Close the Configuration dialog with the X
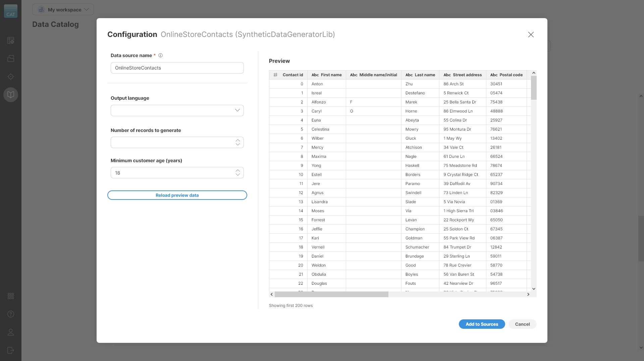 point(531,35)
